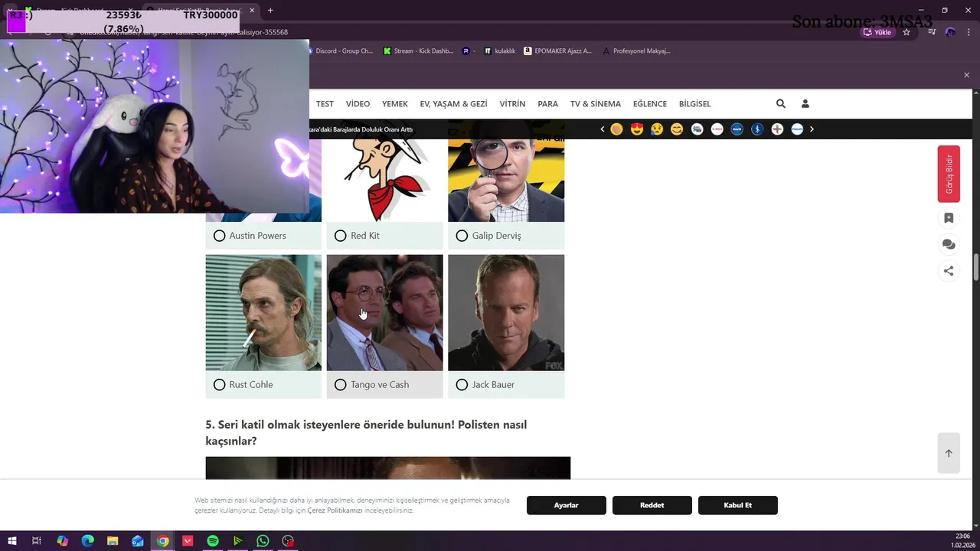Open the TV & SİNEMA menu item
The height and width of the screenshot is (551, 980).
coord(596,103)
